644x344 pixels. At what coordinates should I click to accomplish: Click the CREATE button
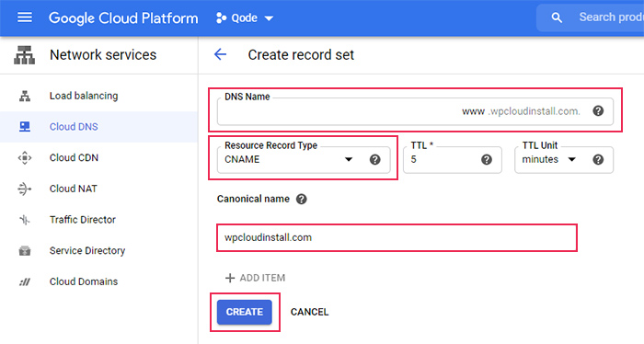(245, 312)
